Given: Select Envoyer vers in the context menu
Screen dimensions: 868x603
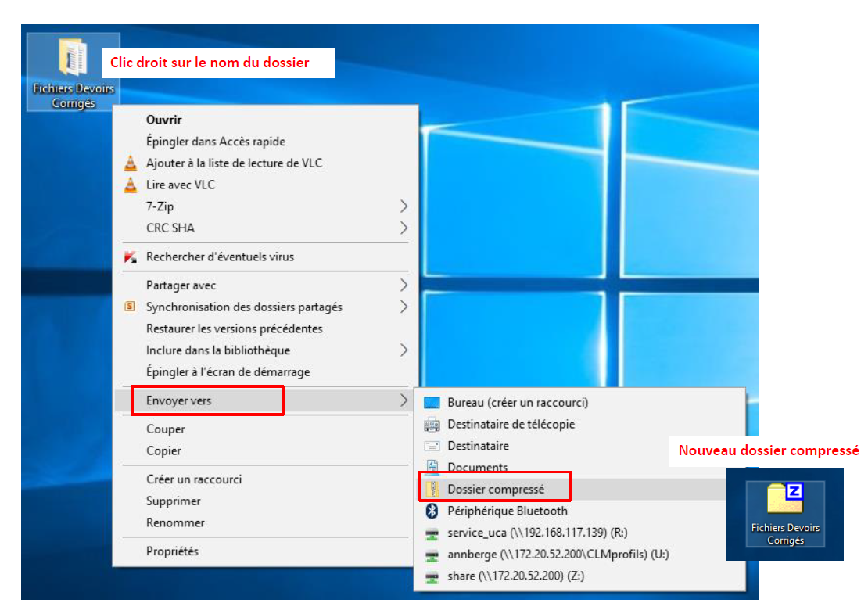Looking at the screenshot, I should (178, 400).
